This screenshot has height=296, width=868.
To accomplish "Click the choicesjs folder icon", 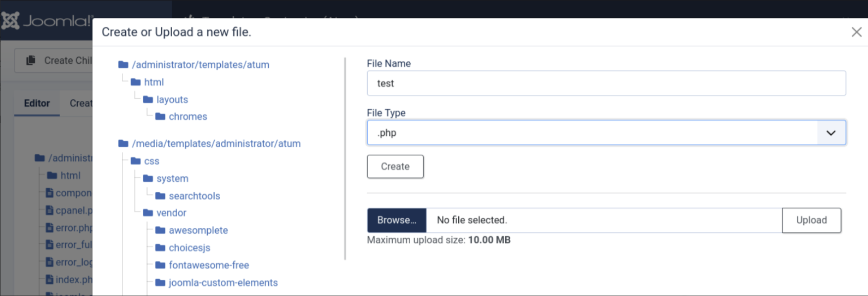I will click(160, 248).
